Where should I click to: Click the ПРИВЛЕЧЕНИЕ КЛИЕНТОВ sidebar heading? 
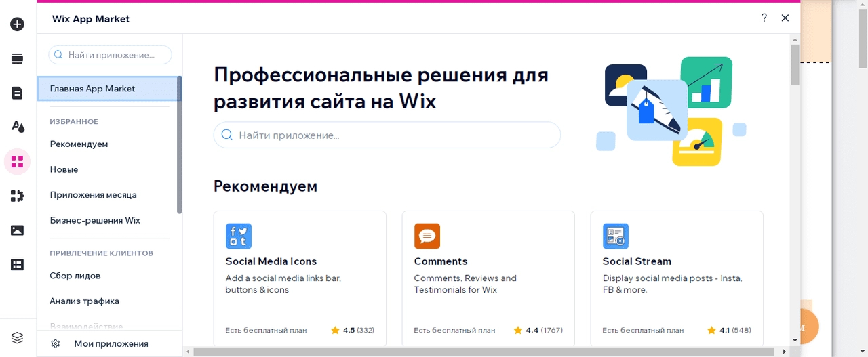coord(102,253)
